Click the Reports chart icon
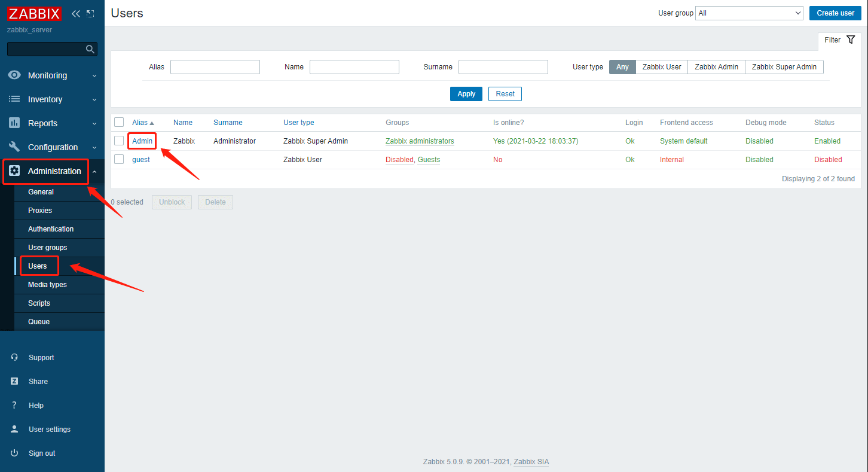 pos(14,123)
